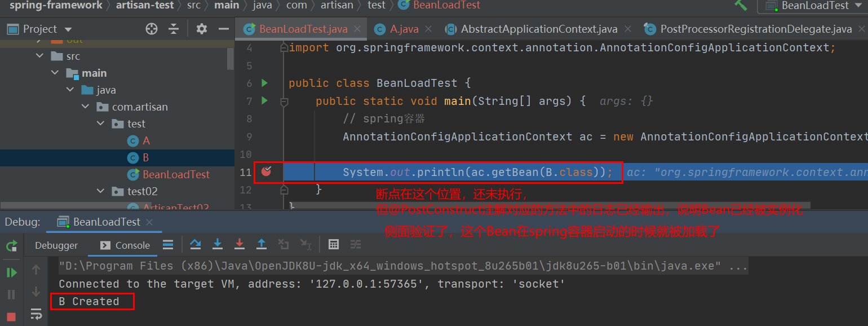This screenshot has width=868, height=326.
Task: Click BeanLoadTest breadcrumb
Action: pos(446,5)
